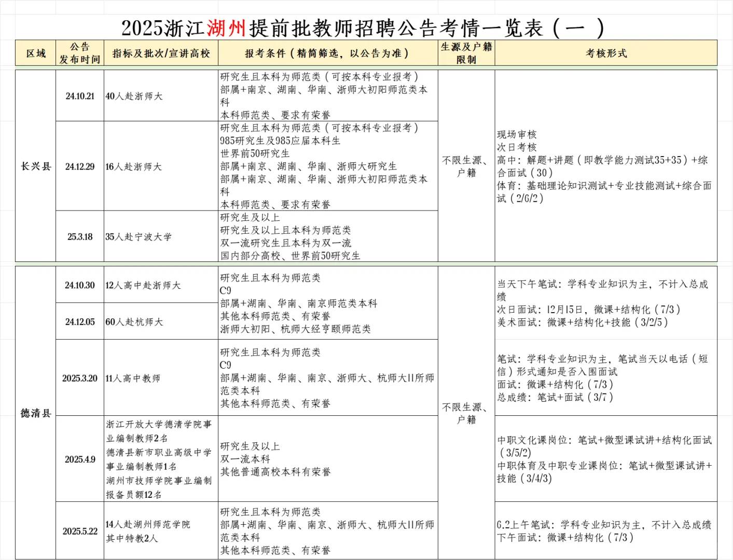Click the 2025.4.9 announcement date cell
Screen dimensions: 733x560
(x=79, y=459)
